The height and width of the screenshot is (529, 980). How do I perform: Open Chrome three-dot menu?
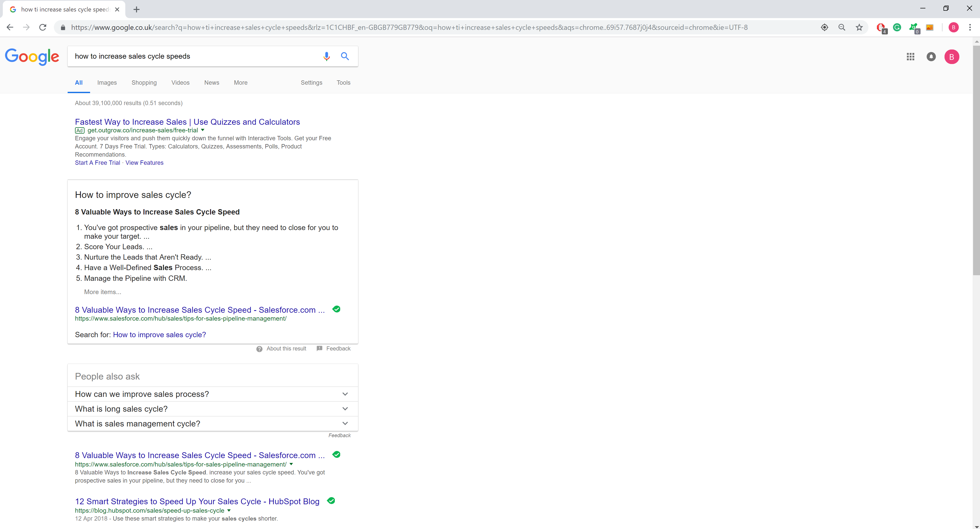pos(970,27)
